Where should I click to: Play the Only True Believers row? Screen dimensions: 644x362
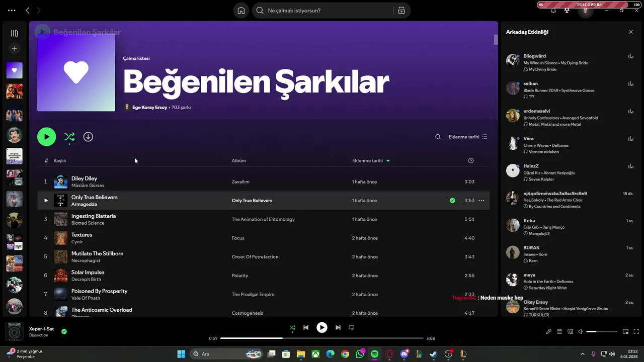pos(46,201)
